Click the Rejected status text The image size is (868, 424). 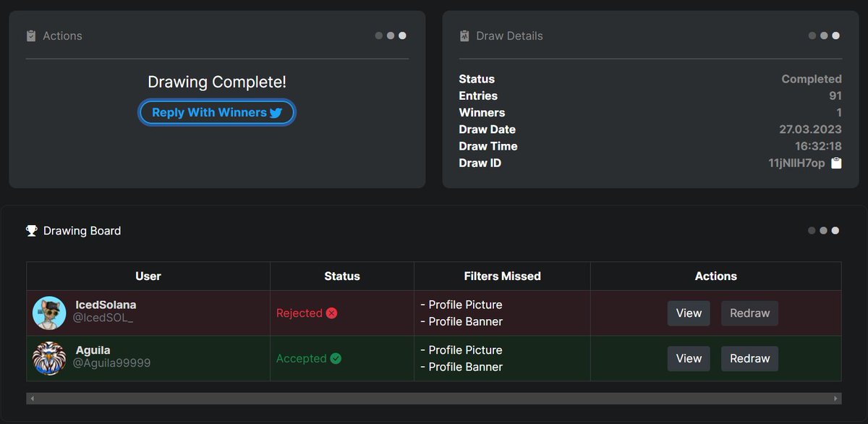tap(299, 313)
